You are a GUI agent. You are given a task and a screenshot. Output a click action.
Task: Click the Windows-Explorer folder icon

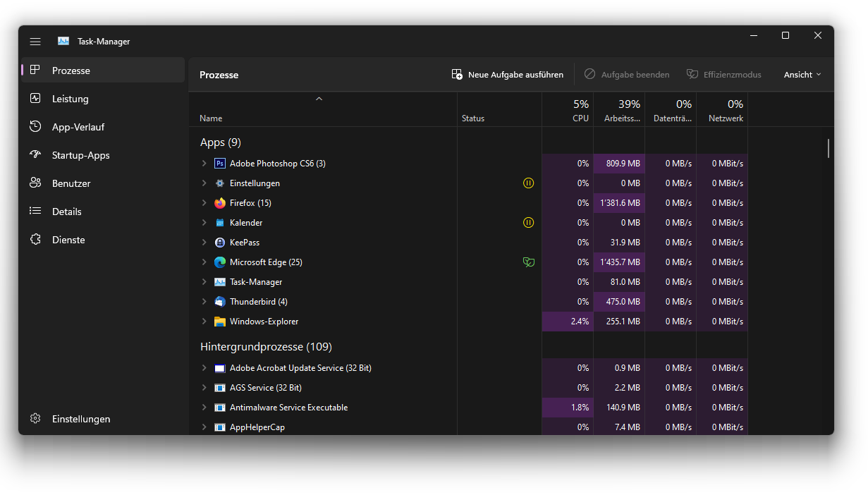(220, 322)
